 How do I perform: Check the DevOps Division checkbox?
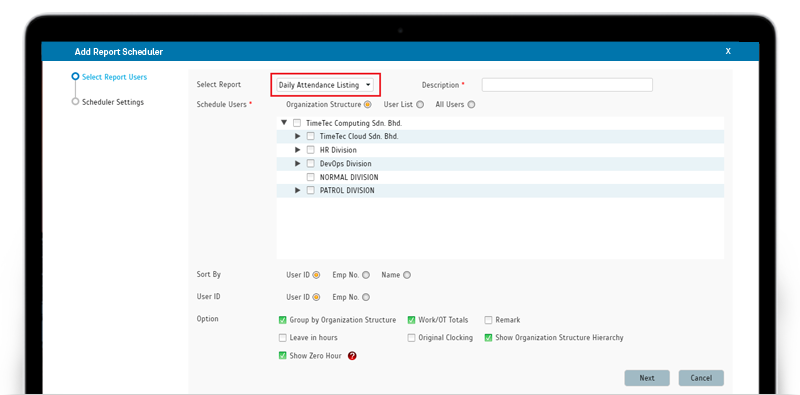coord(310,164)
